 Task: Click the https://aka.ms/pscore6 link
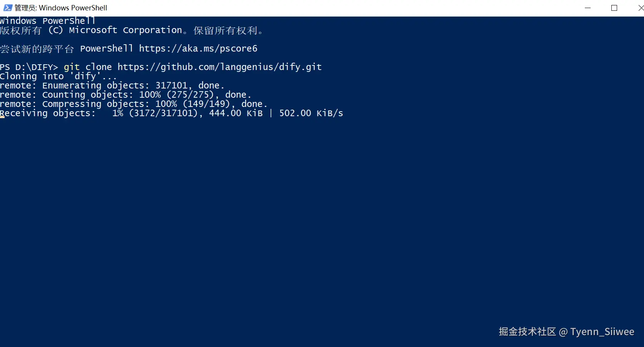[x=198, y=48]
